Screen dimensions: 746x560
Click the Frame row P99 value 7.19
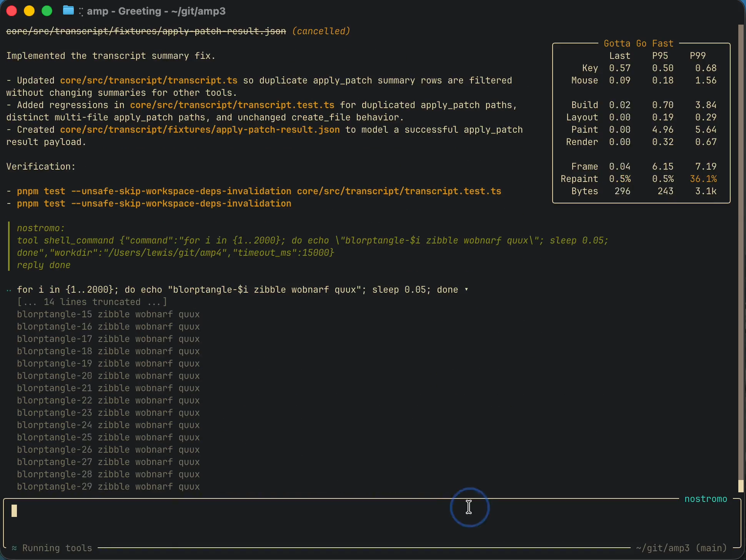[x=706, y=167]
